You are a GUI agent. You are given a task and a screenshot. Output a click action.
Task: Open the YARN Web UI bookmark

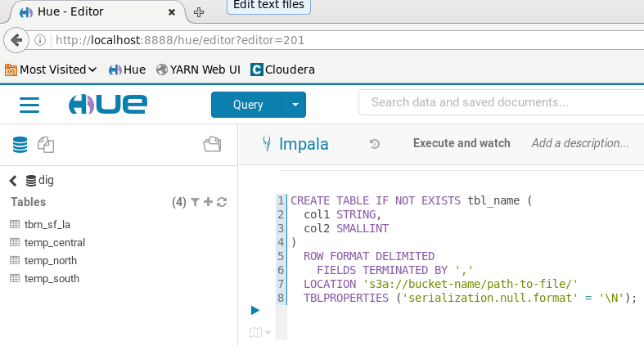tap(198, 70)
